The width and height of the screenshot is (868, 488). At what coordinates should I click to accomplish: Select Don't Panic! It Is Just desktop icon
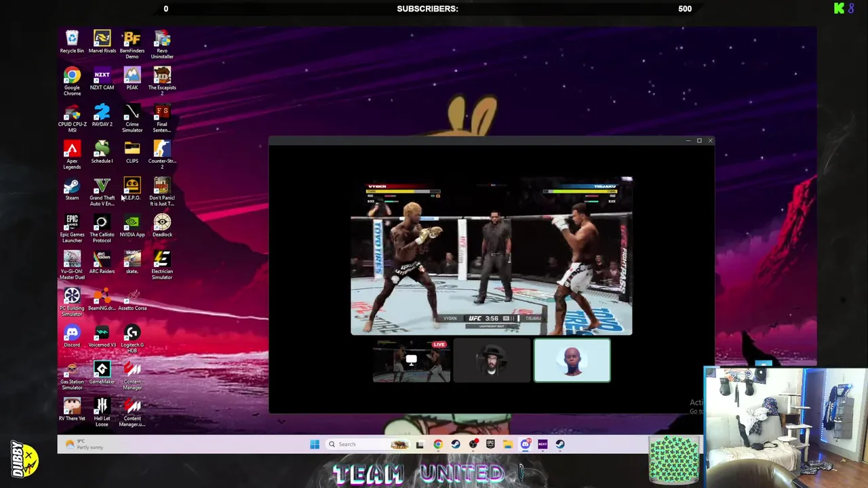162,191
